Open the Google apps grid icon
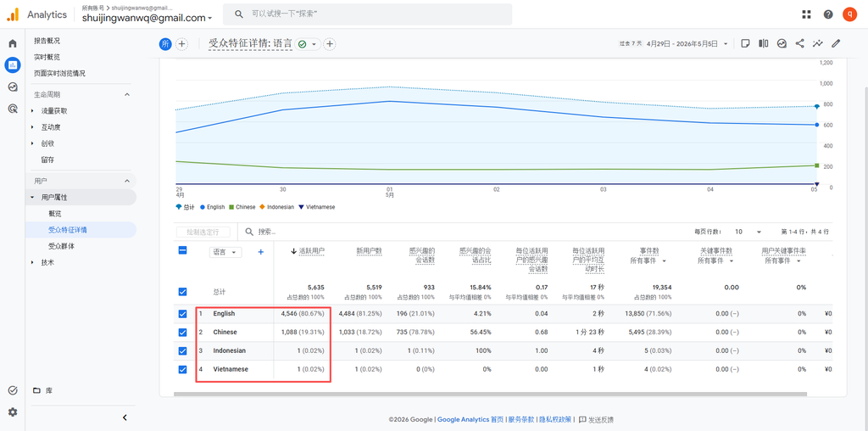 (x=806, y=14)
